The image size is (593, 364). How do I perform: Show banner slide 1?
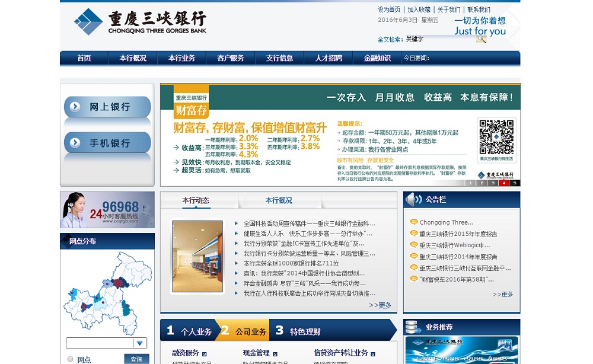470,183
